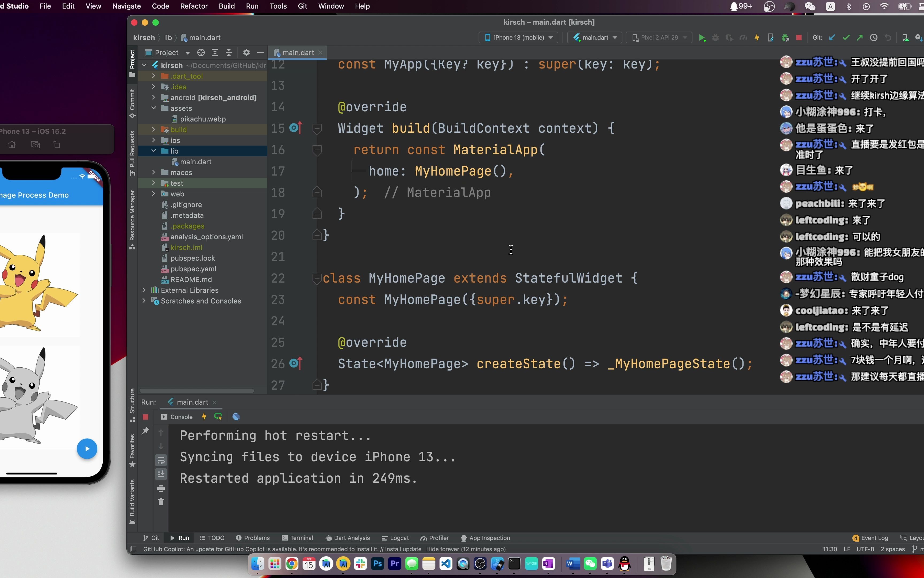924x578 pixels.
Task: Click the Git Push green arrow
Action: coord(860,37)
